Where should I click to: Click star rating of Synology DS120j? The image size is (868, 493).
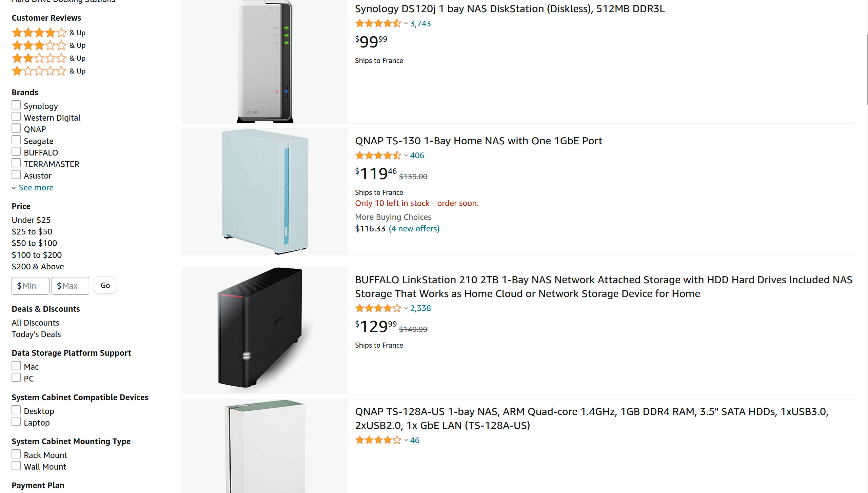[378, 23]
